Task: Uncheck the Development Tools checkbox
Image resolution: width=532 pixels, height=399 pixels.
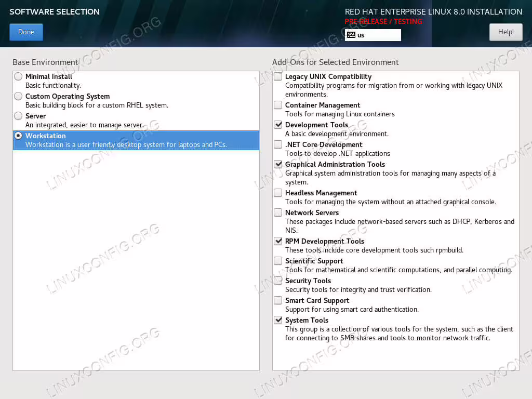Action: point(278,125)
